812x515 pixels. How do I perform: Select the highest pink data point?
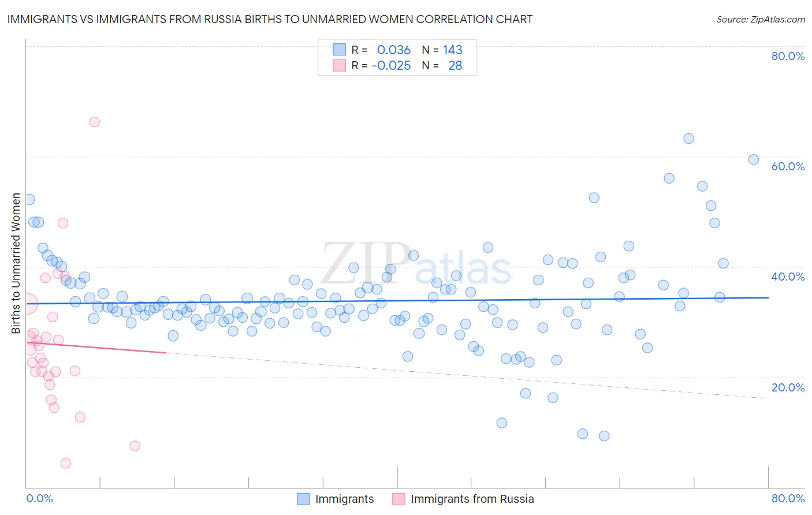click(x=94, y=122)
